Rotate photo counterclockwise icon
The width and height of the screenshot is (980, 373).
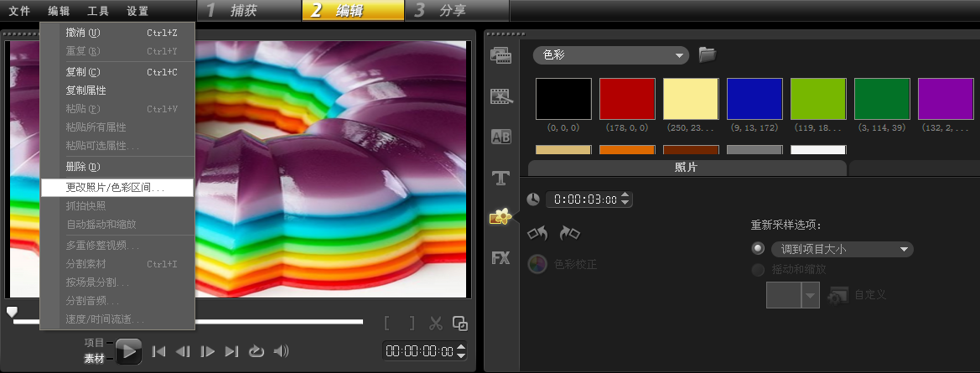pos(537,234)
